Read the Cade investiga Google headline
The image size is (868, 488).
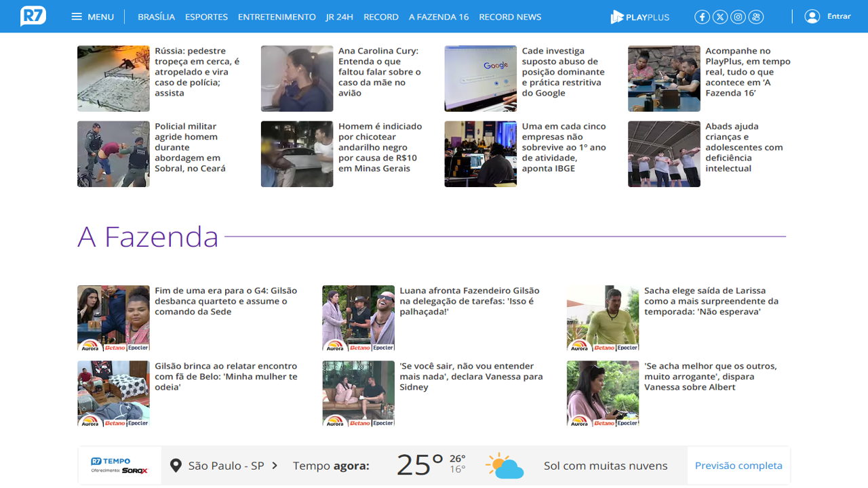point(563,72)
